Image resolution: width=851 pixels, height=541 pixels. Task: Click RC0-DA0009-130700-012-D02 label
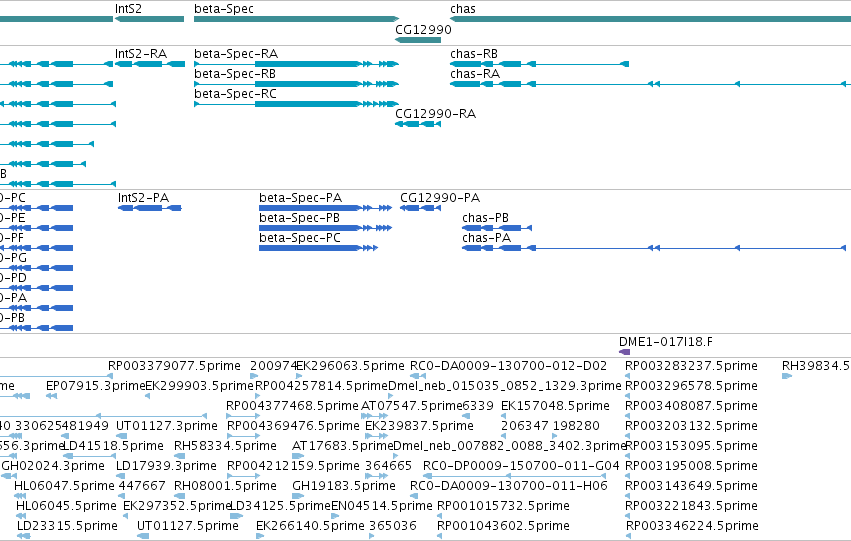coord(509,366)
